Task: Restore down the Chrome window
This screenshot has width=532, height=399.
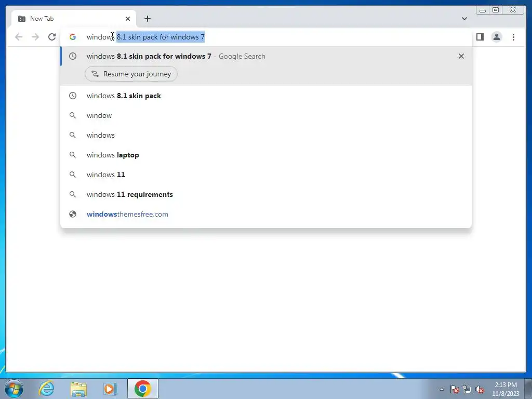Action: [496, 10]
